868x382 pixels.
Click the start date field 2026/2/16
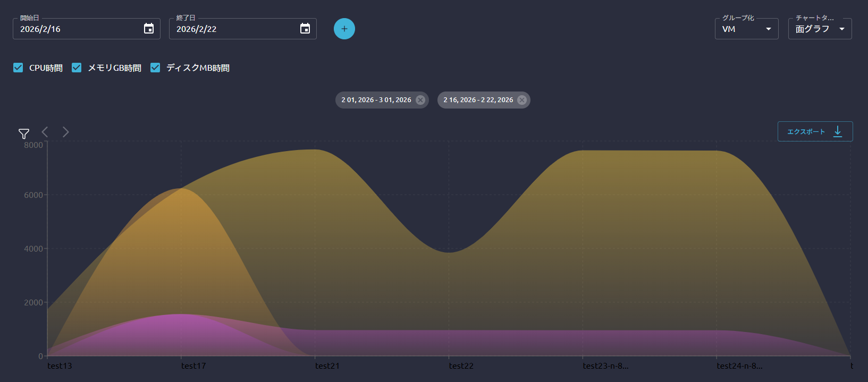(x=77, y=29)
